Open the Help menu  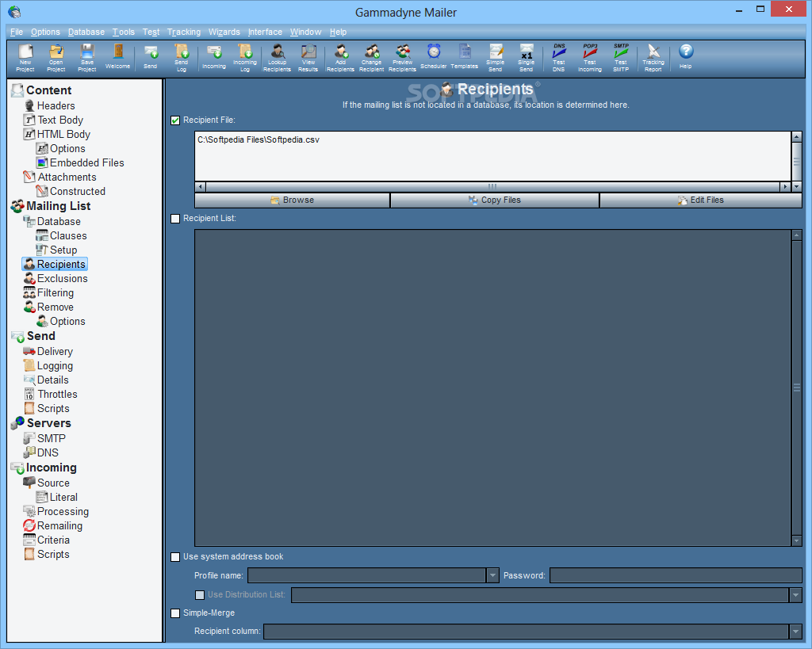coord(338,32)
